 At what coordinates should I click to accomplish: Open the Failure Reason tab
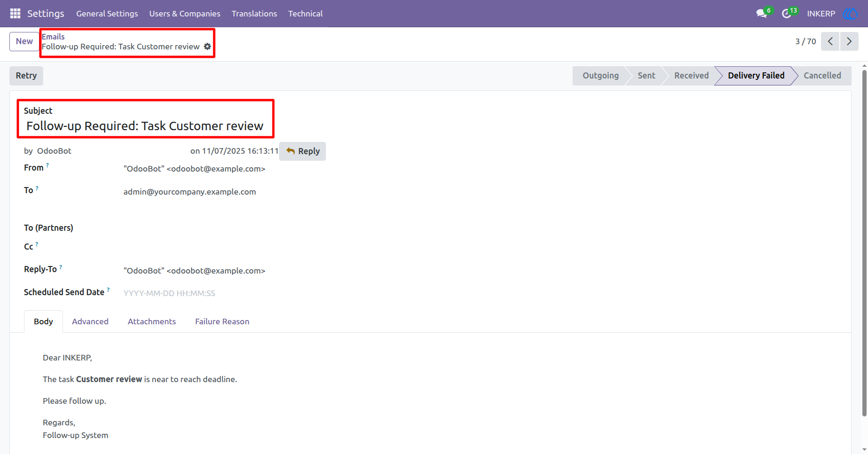click(x=222, y=321)
